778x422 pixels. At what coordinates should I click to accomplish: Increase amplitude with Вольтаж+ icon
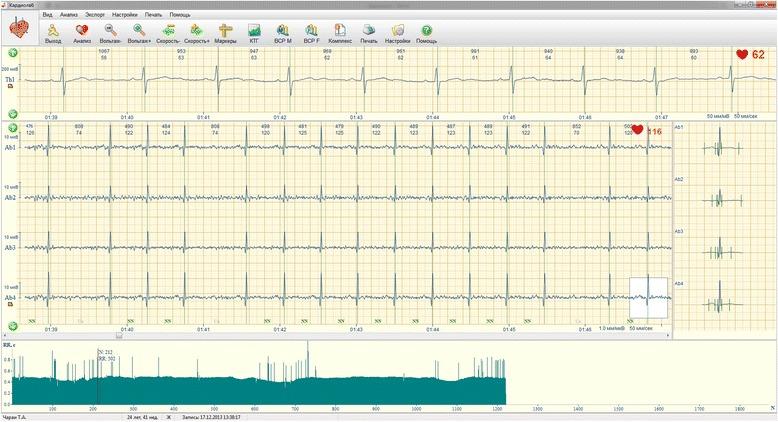pyautogui.click(x=139, y=32)
